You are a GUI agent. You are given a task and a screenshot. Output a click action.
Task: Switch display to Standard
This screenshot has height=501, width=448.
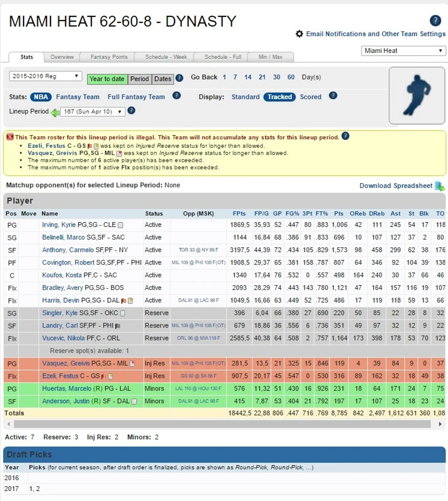pyautogui.click(x=245, y=97)
